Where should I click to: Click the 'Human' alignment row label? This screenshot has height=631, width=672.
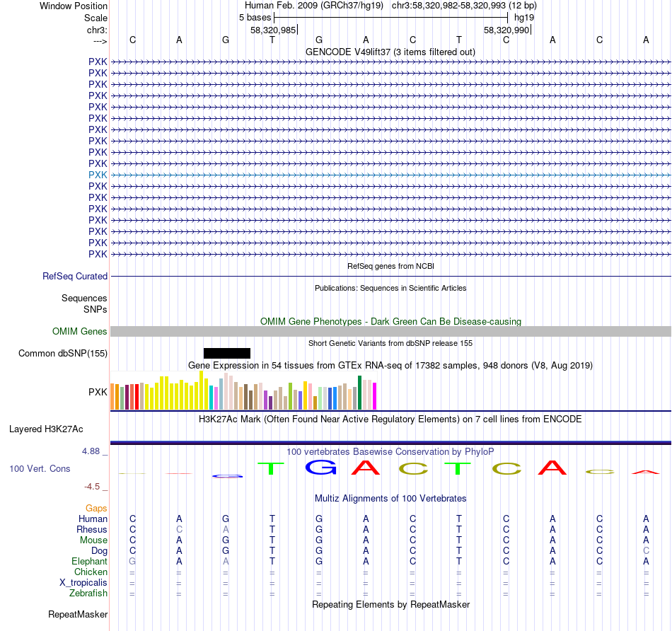point(93,519)
